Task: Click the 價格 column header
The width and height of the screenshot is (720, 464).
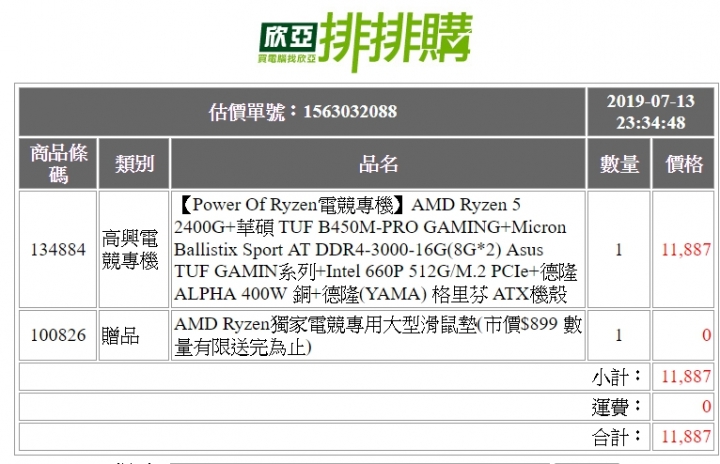Action: click(684, 164)
